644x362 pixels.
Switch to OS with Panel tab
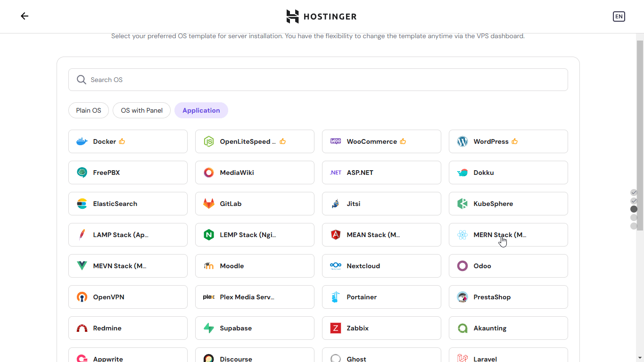[141, 110]
